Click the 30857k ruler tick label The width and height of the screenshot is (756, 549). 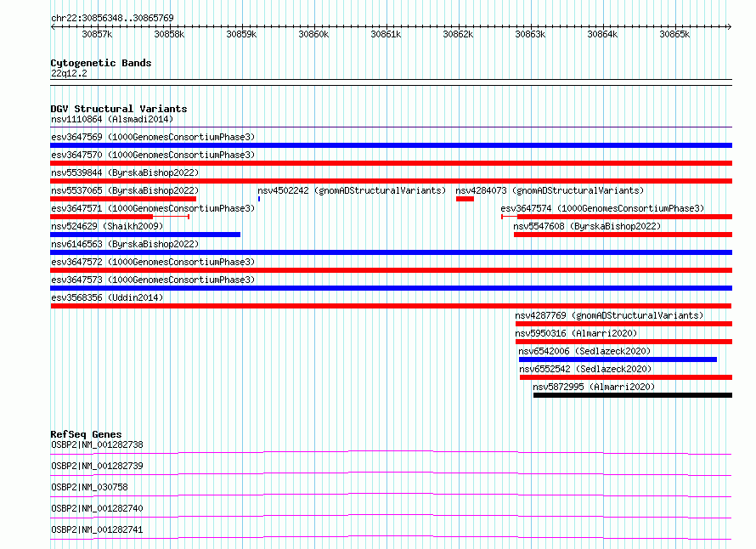click(97, 34)
